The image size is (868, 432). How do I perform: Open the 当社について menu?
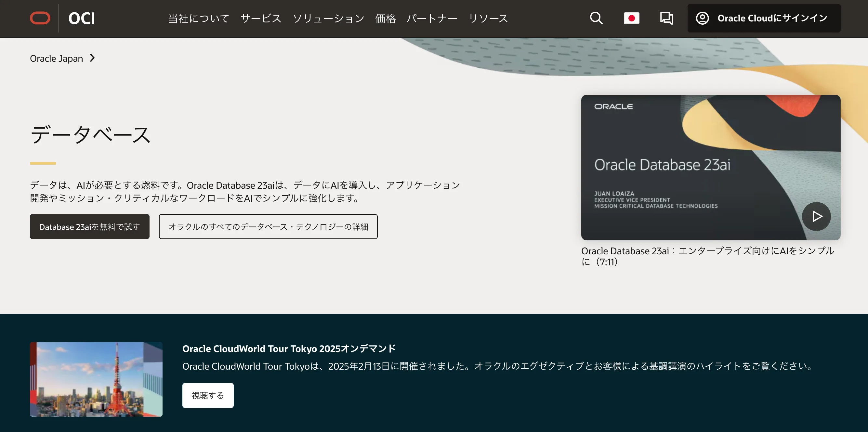tap(199, 18)
